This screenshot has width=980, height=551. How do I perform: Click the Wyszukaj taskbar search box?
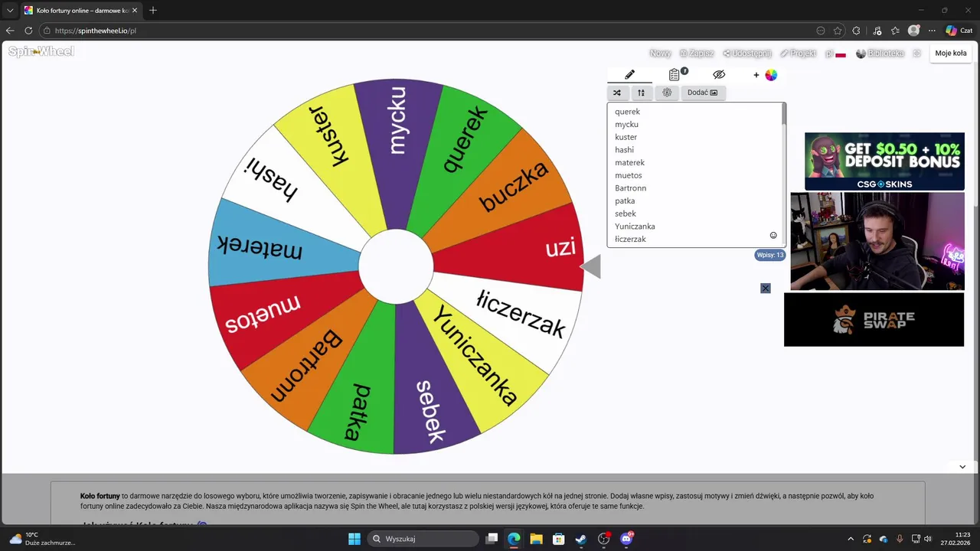tap(423, 539)
